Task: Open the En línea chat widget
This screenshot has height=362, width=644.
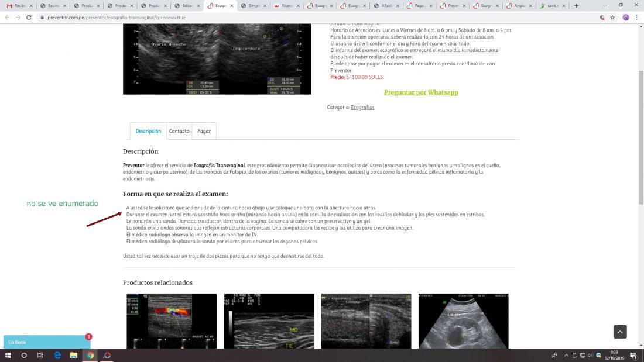Action: point(47,342)
